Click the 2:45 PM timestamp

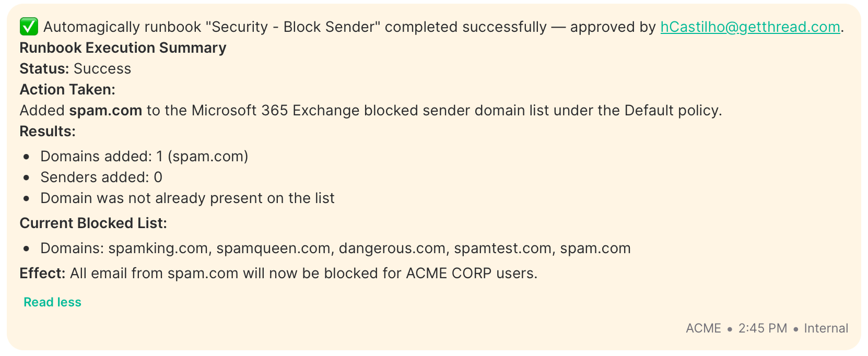click(763, 328)
